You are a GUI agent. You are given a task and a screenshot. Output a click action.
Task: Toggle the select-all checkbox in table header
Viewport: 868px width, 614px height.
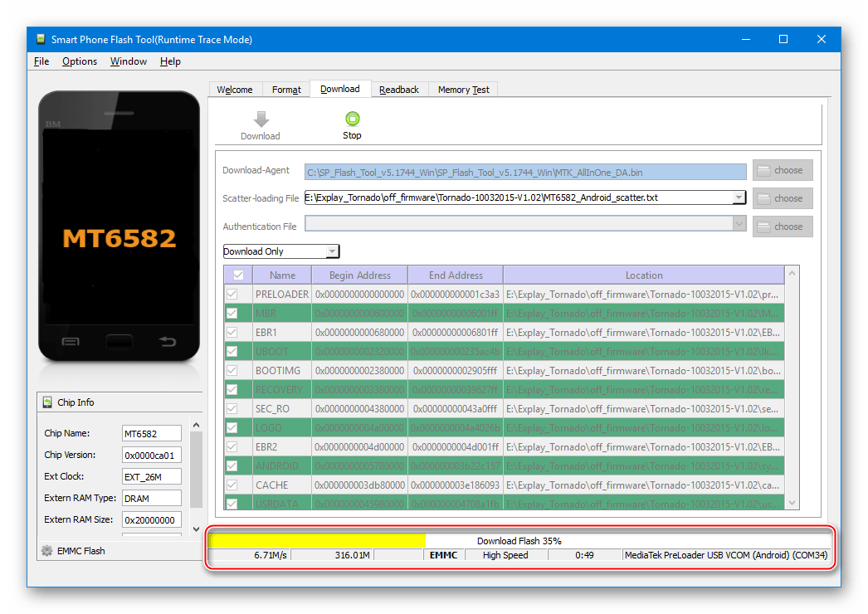(x=238, y=275)
